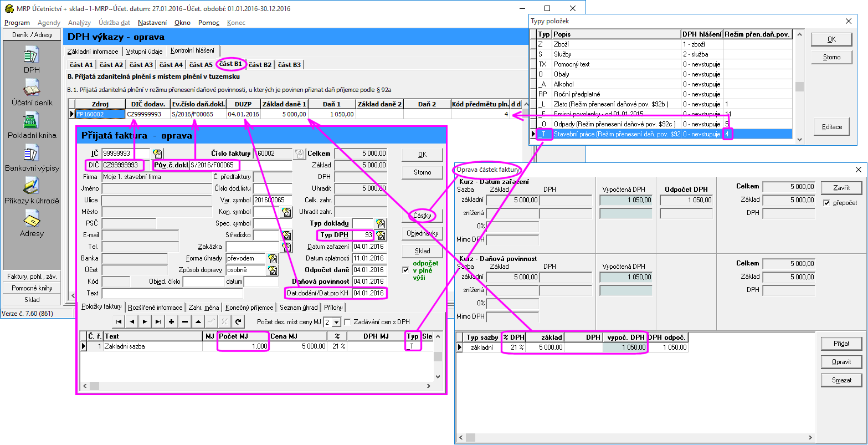This screenshot has height=445, width=868.
Task: Uncheck the 'přepočet' checkbox
Action: (826, 203)
